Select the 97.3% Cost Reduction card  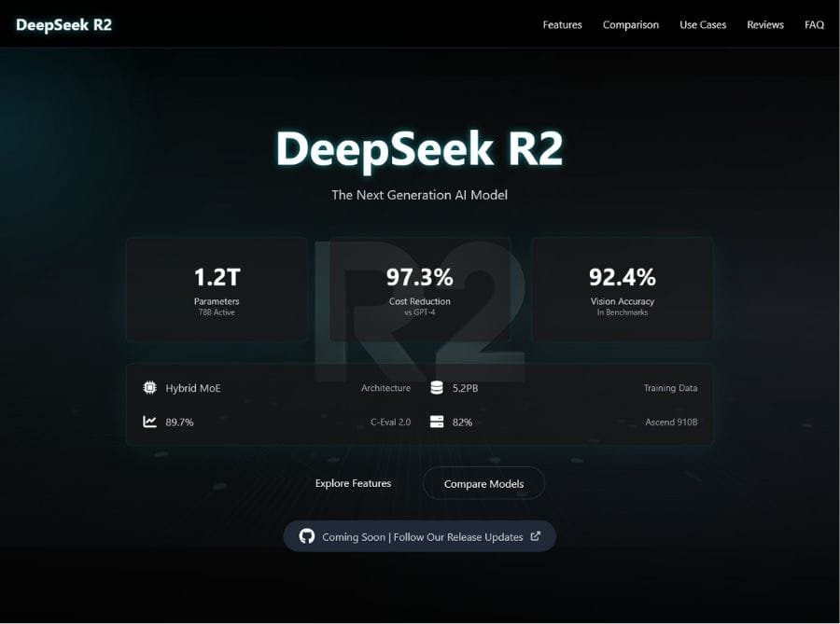point(419,288)
